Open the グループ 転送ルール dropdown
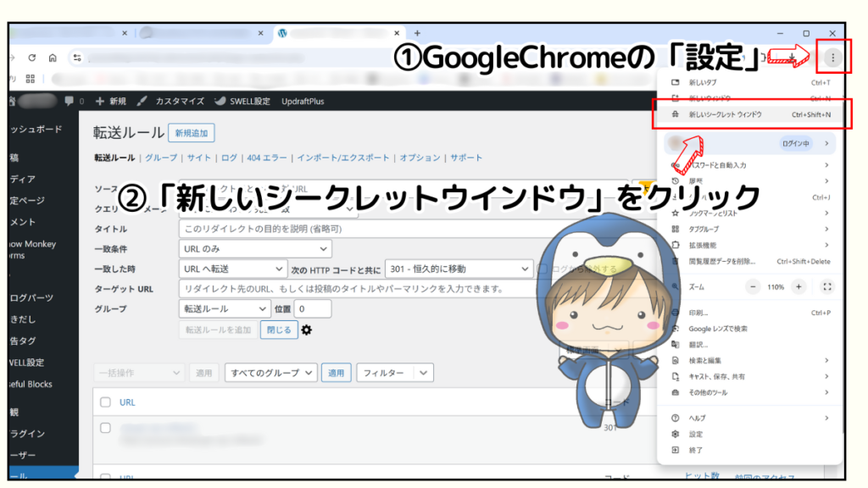Image resolution: width=868 pixels, height=488 pixels. [225, 308]
